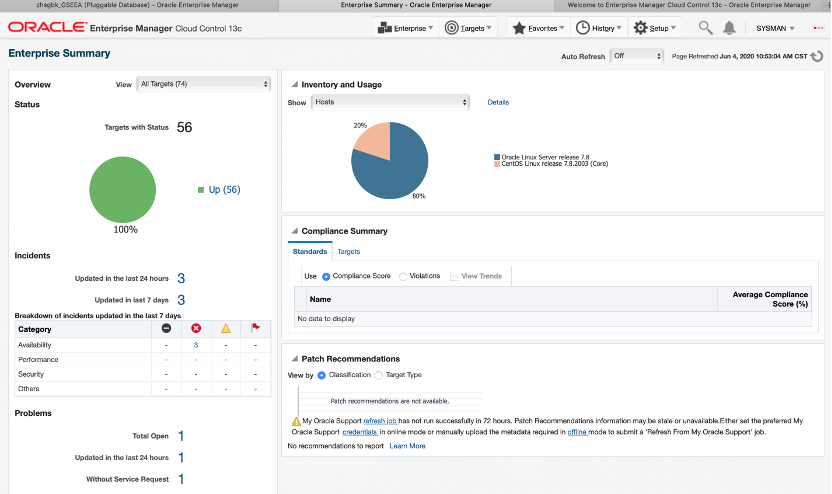832x494 pixels.
Task: Open the SYSMAN user dropdown
Action: tap(775, 28)
